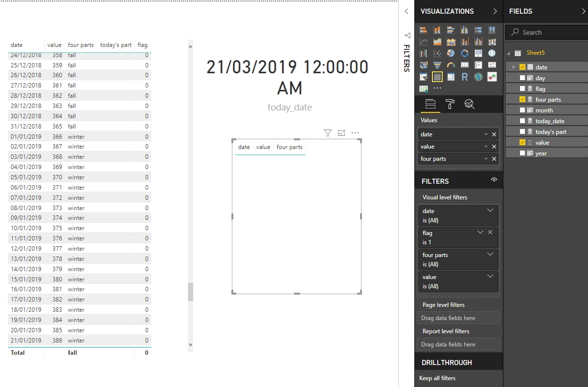Click in the Fields search box
The height and width of the screenshot is (387, 588).
(546, 32)
